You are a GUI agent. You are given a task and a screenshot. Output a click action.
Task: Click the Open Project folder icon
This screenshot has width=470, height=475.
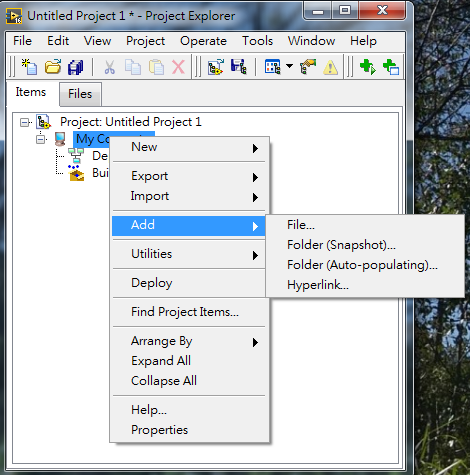(x=53, y=67)
